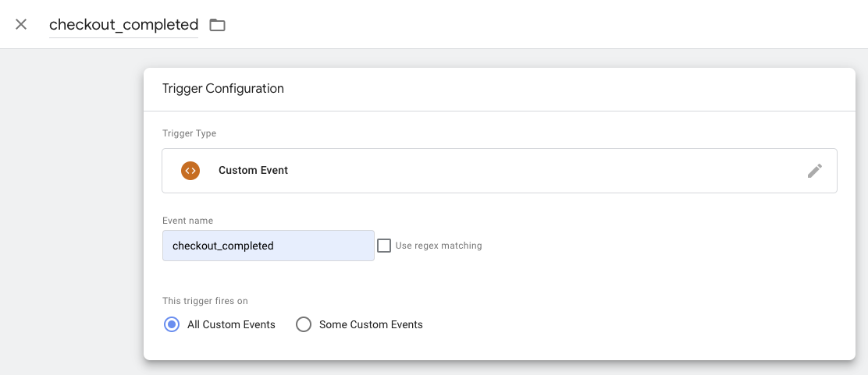Open the folder icon beside the trigger name
868x375 pixels.
coord(217,25)
